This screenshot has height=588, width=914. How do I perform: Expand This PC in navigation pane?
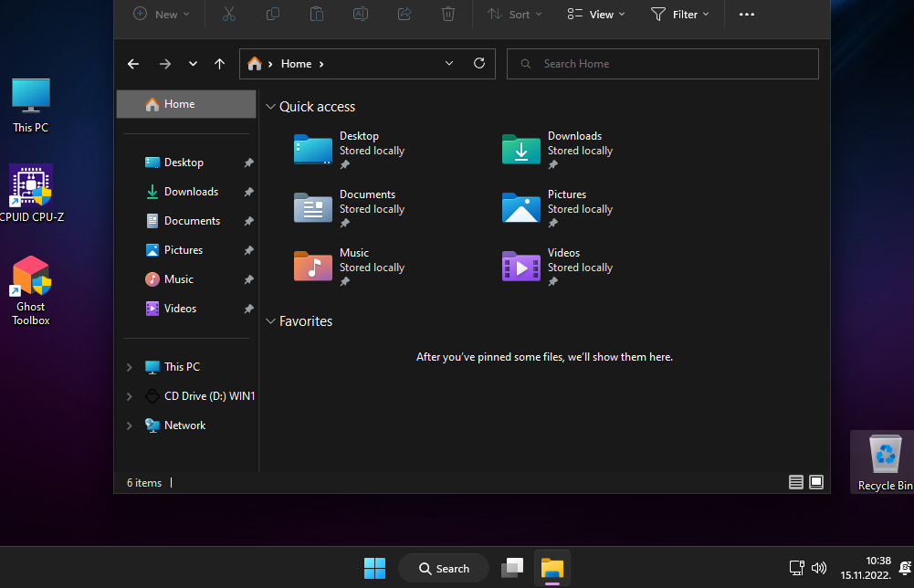point(129,367)
